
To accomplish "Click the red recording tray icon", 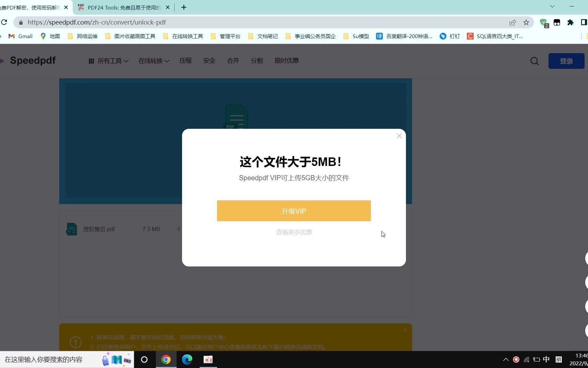I will coord(516,359).
